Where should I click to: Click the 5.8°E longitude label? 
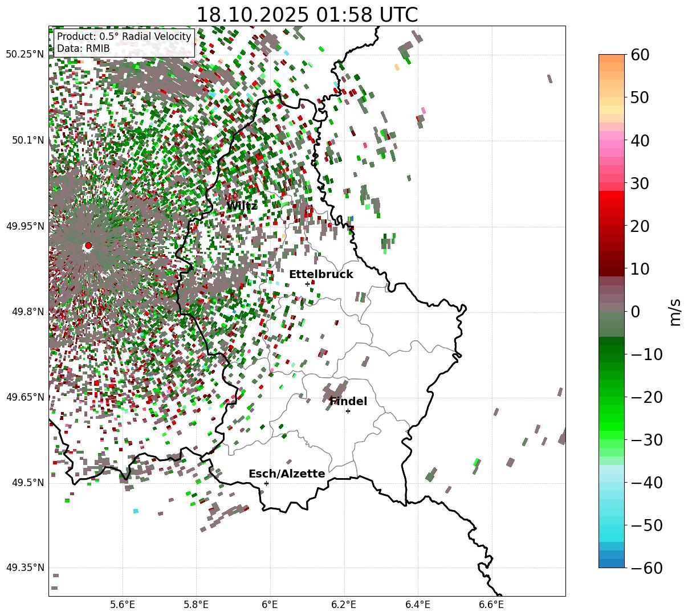coord(196,605)
